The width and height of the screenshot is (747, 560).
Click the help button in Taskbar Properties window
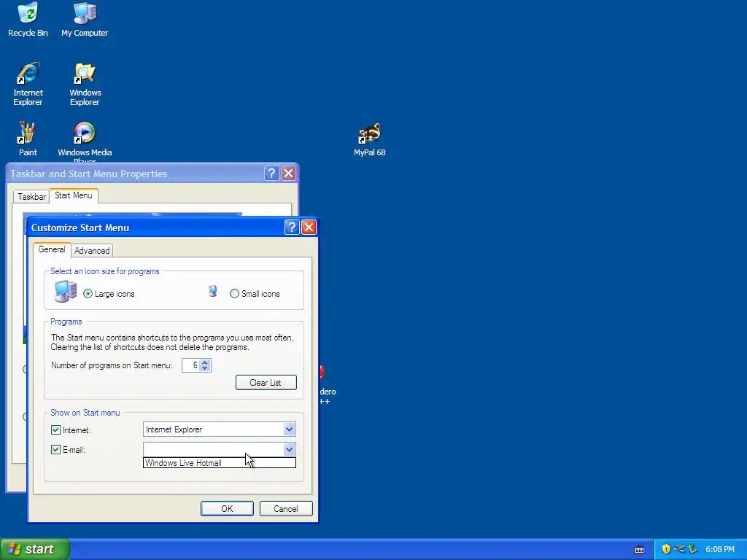(271, 174)
